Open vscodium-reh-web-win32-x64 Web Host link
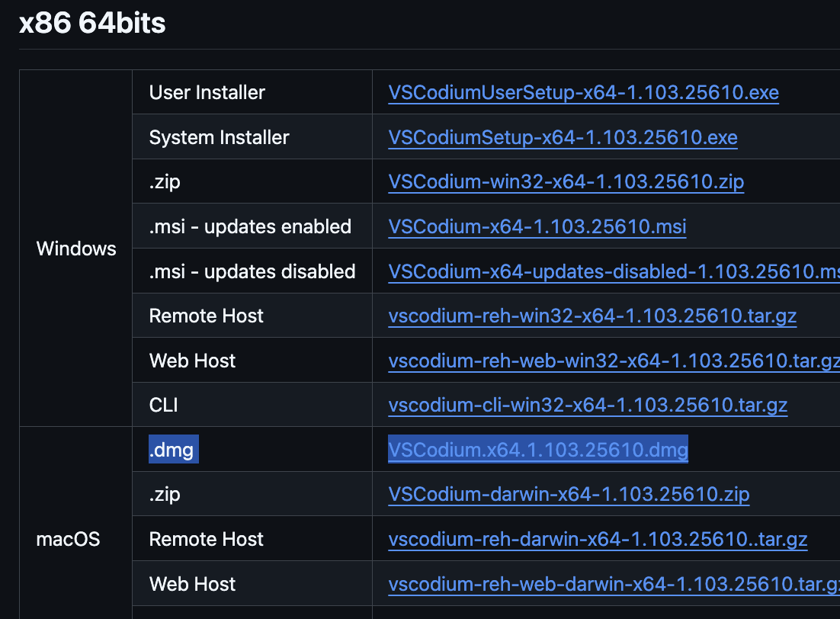The height and width of the screenshot is (619, 840). pyautogui.click(x=614, y=361)
